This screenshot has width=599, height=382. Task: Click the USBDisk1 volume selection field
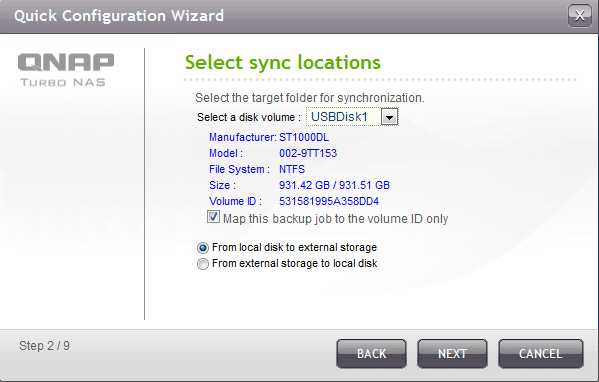click(x=352, y=117)
